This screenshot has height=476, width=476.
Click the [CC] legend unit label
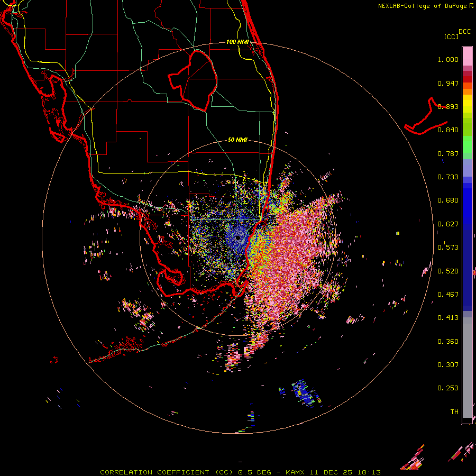click(451, 36)
